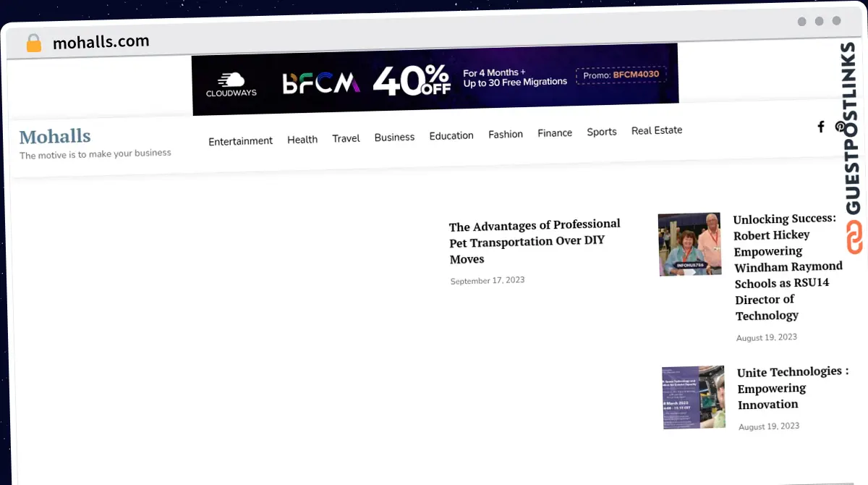Click the GuestPostLinks chain logo icon
Viewport: 868px width, 485px height.
pyautogui.click(x=854, y=238)
